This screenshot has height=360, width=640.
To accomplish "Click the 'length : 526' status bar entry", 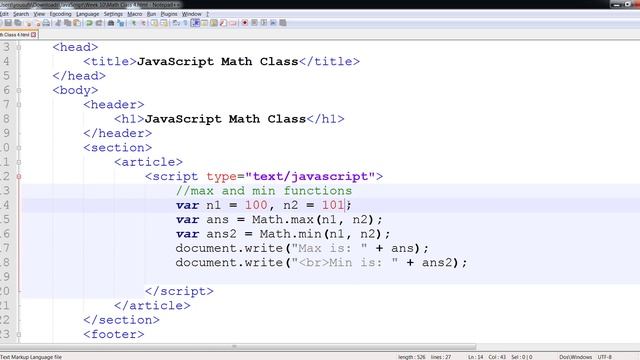I will [x=411, y=357].
